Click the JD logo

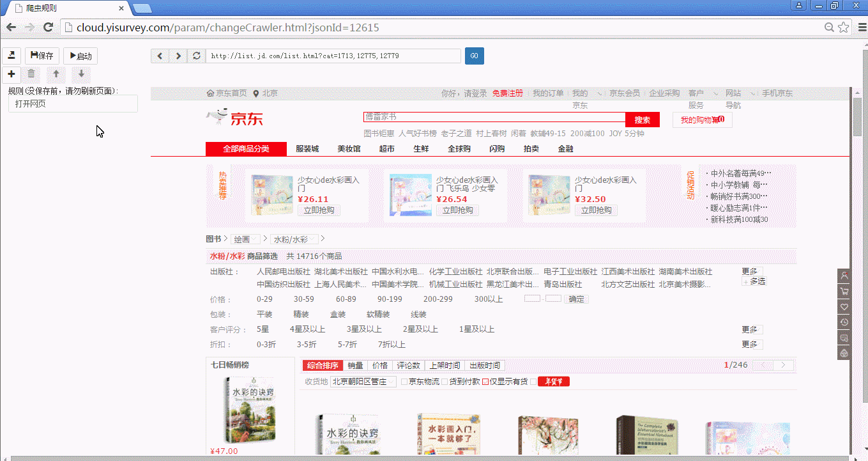pyautogui.click(x=234, y=118)
